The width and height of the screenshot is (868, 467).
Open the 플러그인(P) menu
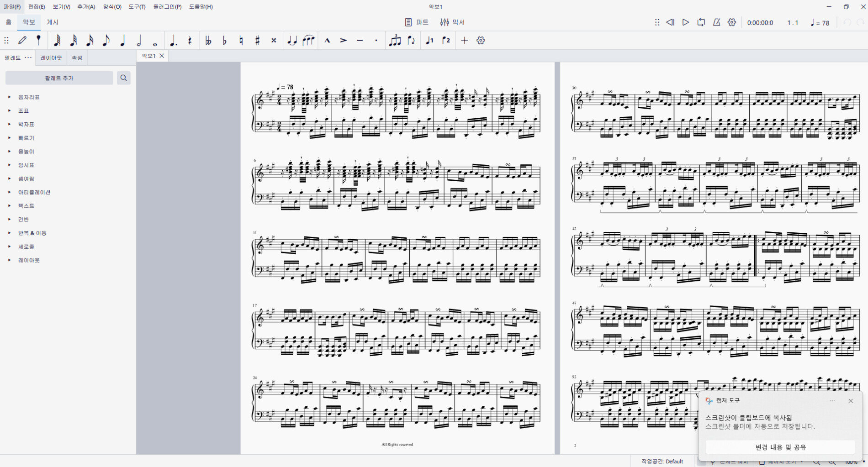click(167, 7)
